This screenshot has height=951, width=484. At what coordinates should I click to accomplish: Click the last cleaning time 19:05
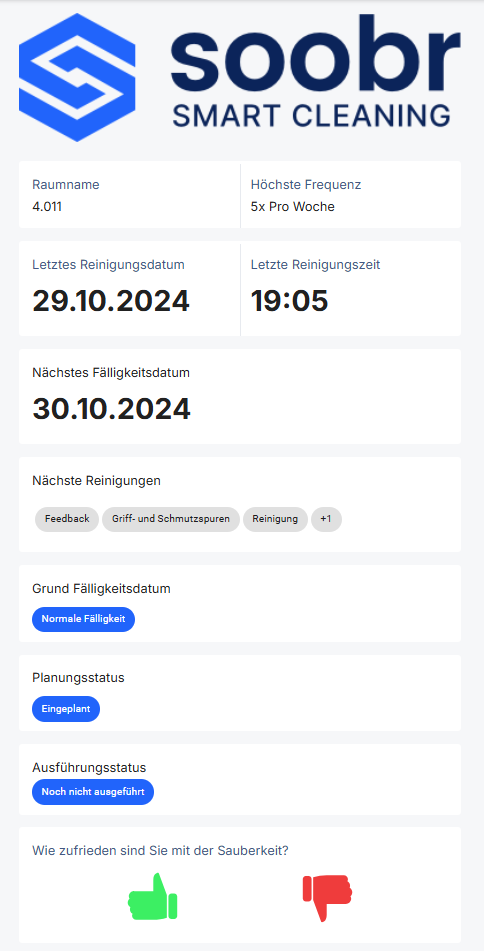coord(289,301)
